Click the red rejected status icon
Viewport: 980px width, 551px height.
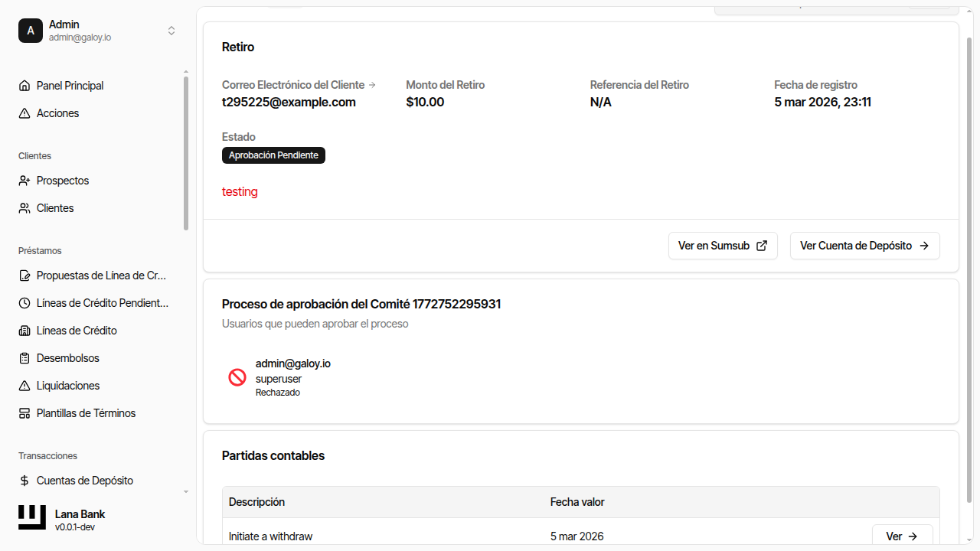237,377
